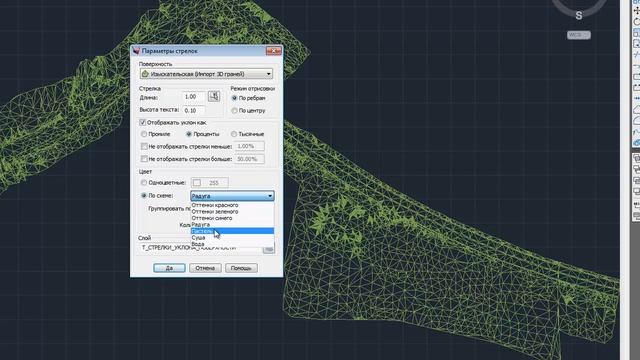Choose Оттенки зеленого from the scheme list
This screenshot has height=360, width=640.
point(232,212)
